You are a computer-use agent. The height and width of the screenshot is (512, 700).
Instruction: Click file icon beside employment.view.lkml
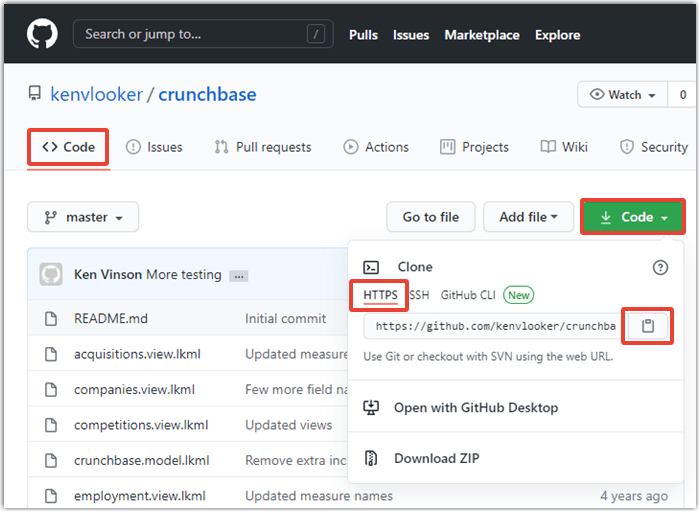[51, 496]
